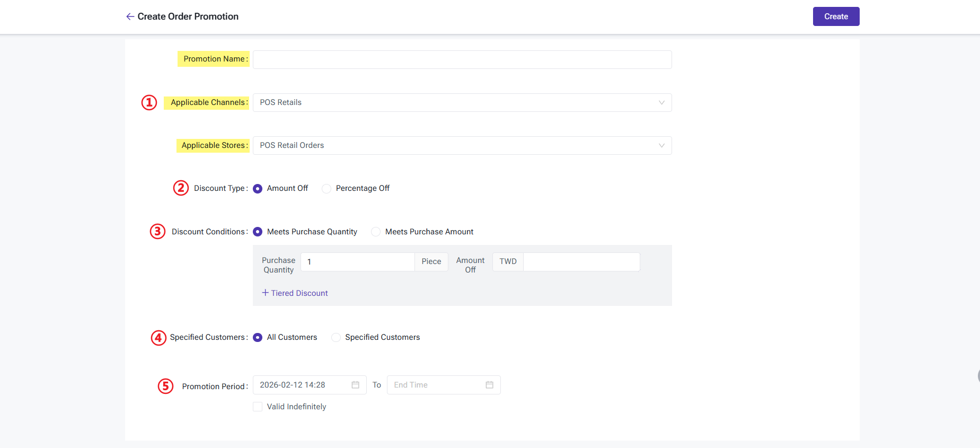This screenshot has height=448, width=980.
Task: Focus the Promotion Name text field
Action: (x=462, y=59)
